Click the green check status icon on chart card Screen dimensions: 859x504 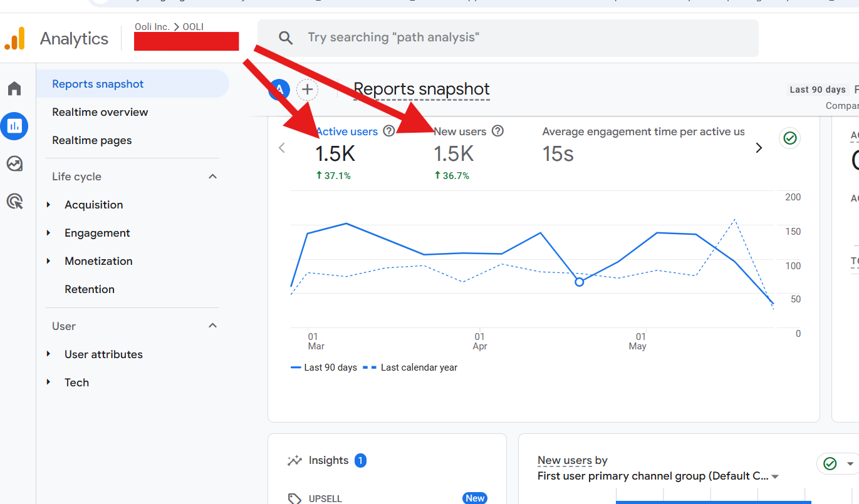point(790,138)
